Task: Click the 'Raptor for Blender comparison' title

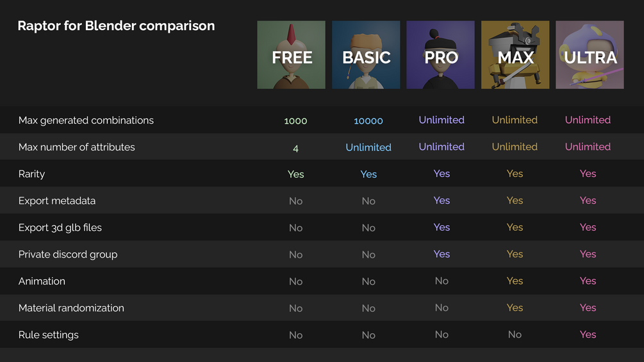Action: pyautogui.click(x=116, y=26)
